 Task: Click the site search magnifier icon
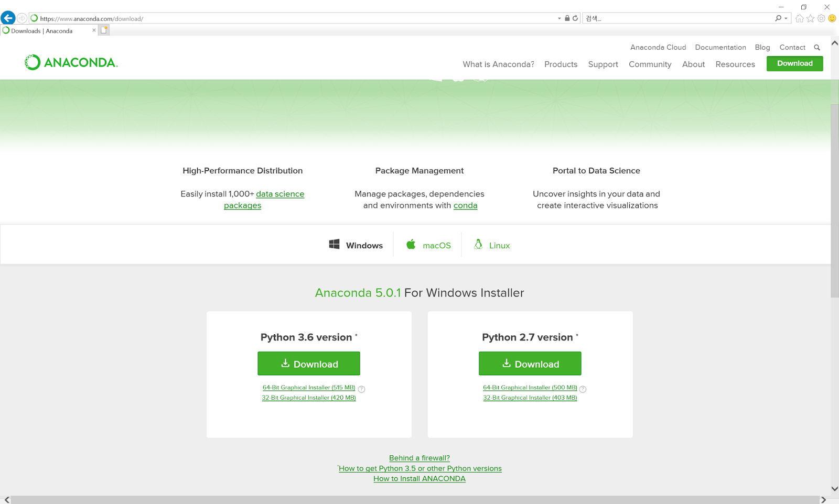click(817, 48)
